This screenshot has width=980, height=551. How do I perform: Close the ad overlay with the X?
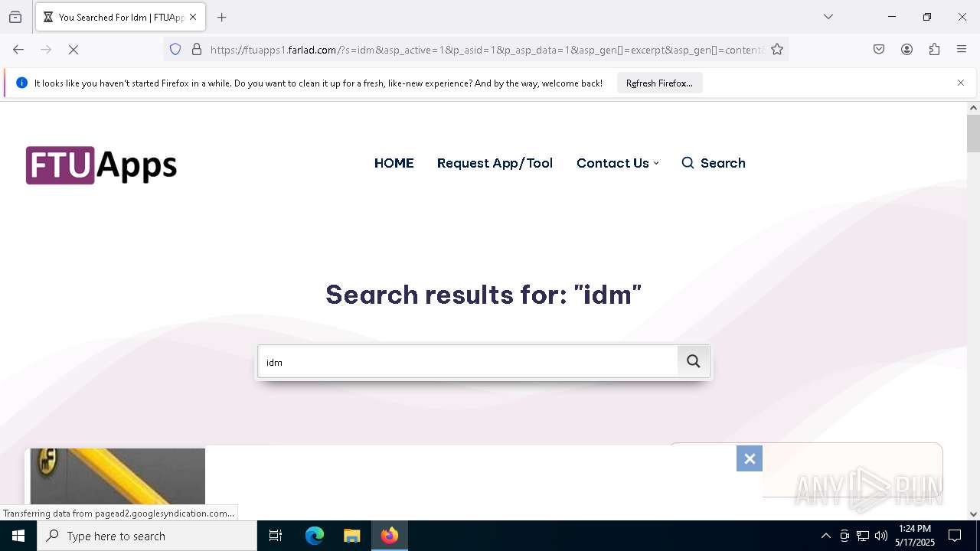[x=750, y=458]
